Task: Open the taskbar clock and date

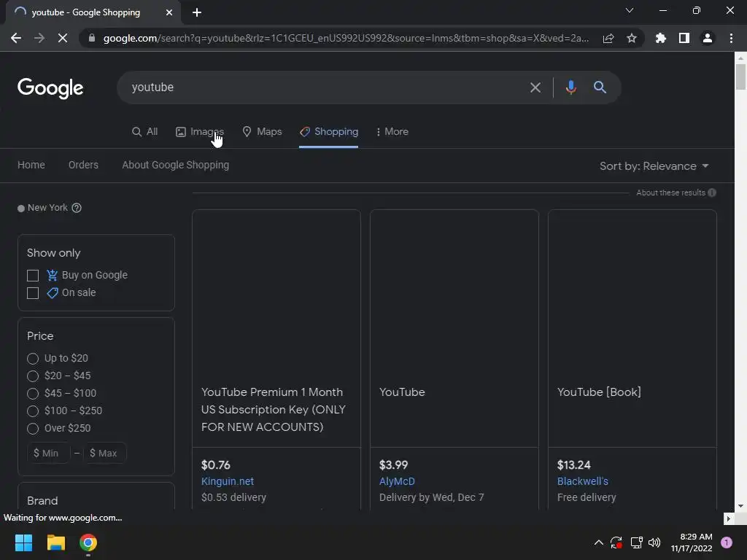Action: [x=692, y=542]
